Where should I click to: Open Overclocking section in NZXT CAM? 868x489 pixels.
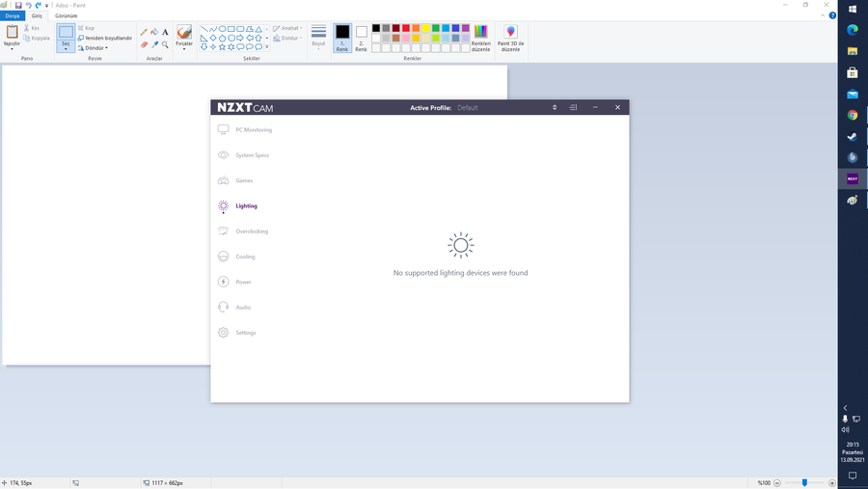pyautogui.click(x=243, y=231)
